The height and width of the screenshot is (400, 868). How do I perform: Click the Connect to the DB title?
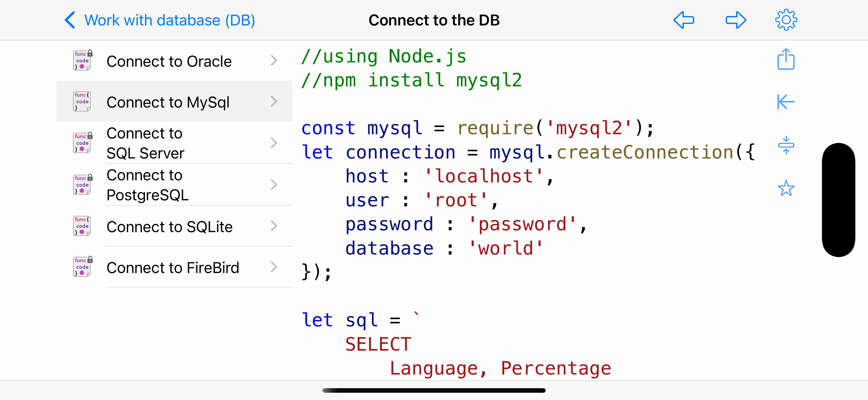(434, 20)
